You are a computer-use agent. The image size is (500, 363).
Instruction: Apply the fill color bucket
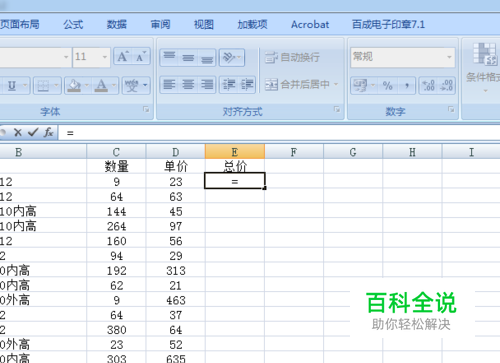click(74, 86)
